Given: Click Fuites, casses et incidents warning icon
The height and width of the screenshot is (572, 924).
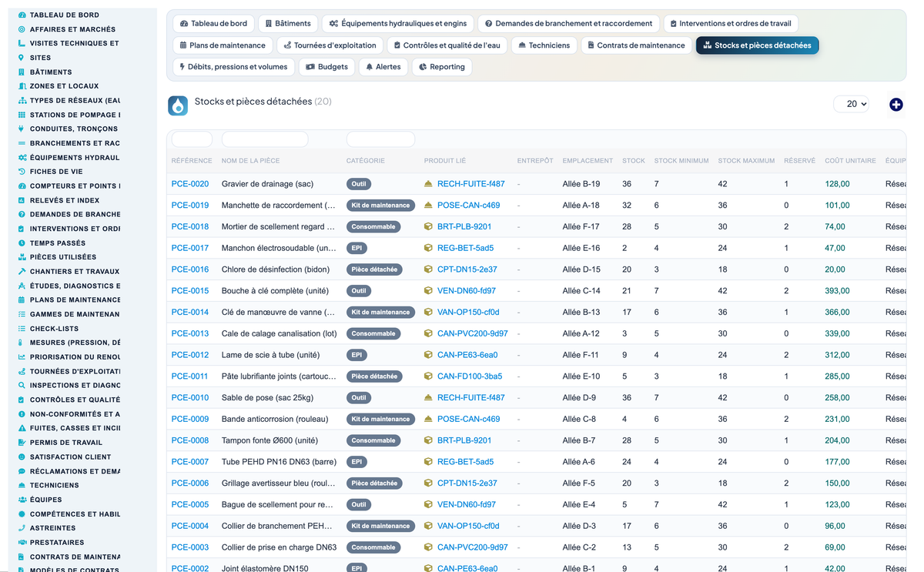Looking at the screenshot, I should point(22,428).
